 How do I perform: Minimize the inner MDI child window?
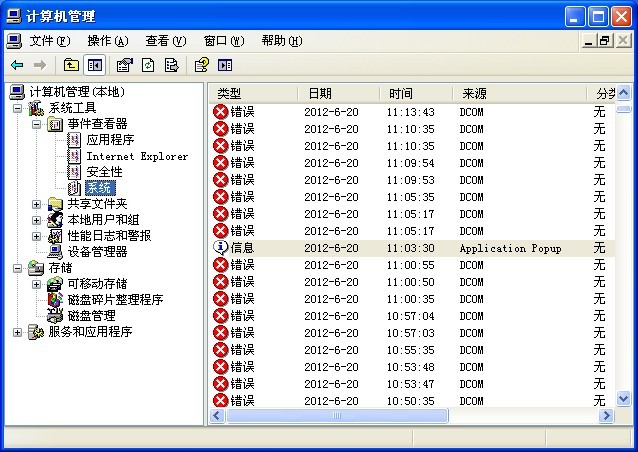589,41
